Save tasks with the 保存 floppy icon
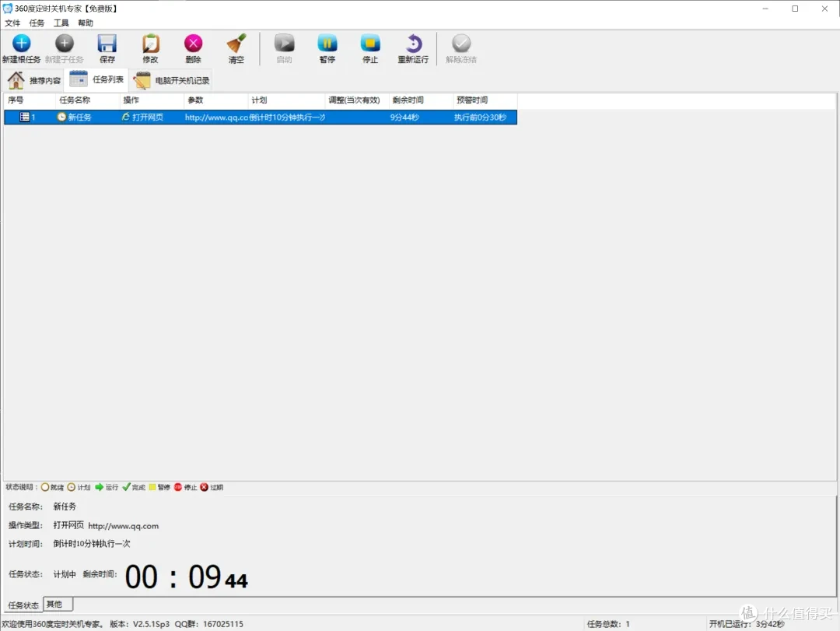The height and width of the screenshot is (631, 840). (x=107, y=44)
